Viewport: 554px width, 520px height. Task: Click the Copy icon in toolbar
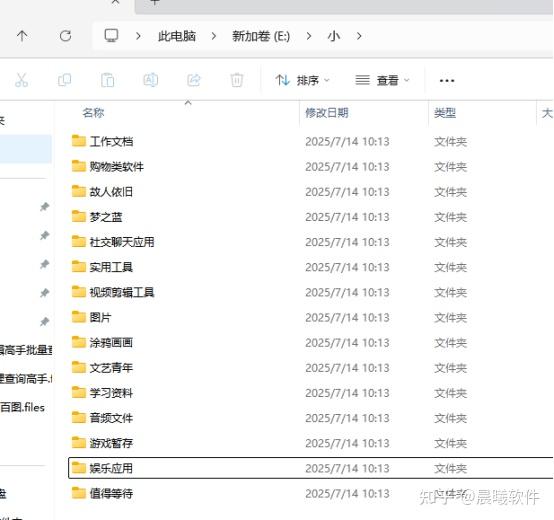click(x=64, y=80)
